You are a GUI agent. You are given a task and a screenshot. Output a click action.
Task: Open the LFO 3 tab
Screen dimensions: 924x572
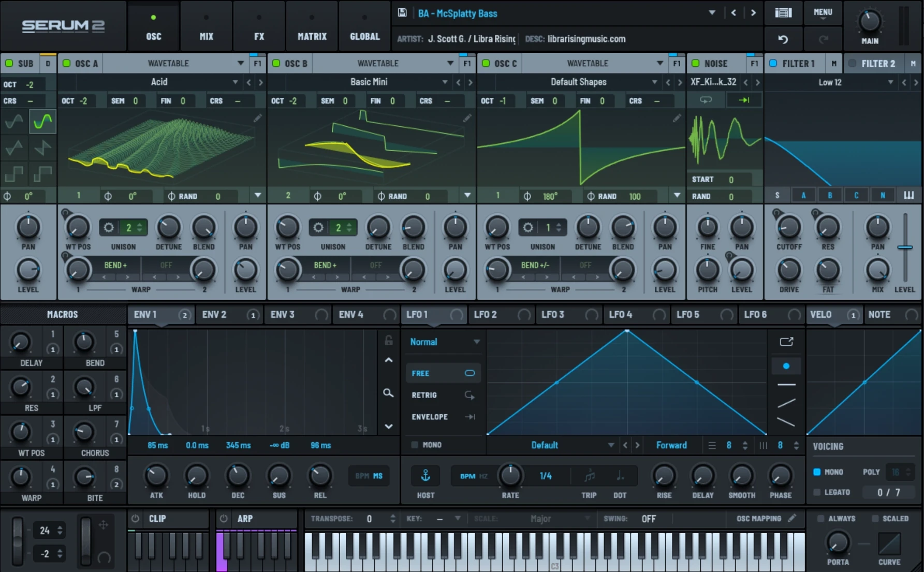(552, 314)
